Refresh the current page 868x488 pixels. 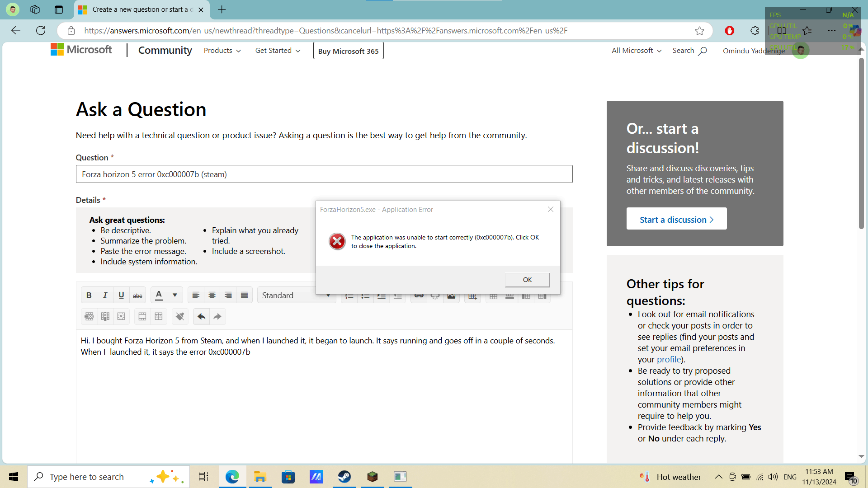tap(41, 30)
